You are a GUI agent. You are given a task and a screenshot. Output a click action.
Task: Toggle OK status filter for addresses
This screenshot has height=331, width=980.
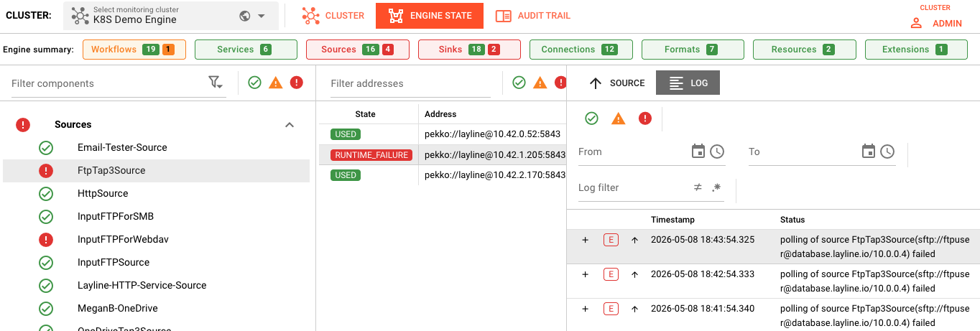tap(519, 83)
